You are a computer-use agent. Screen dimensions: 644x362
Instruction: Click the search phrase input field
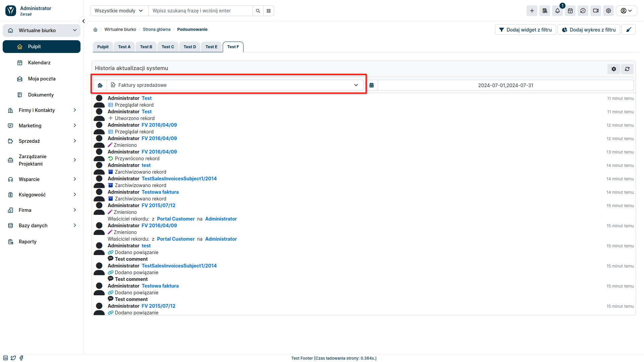coord(201,11)
